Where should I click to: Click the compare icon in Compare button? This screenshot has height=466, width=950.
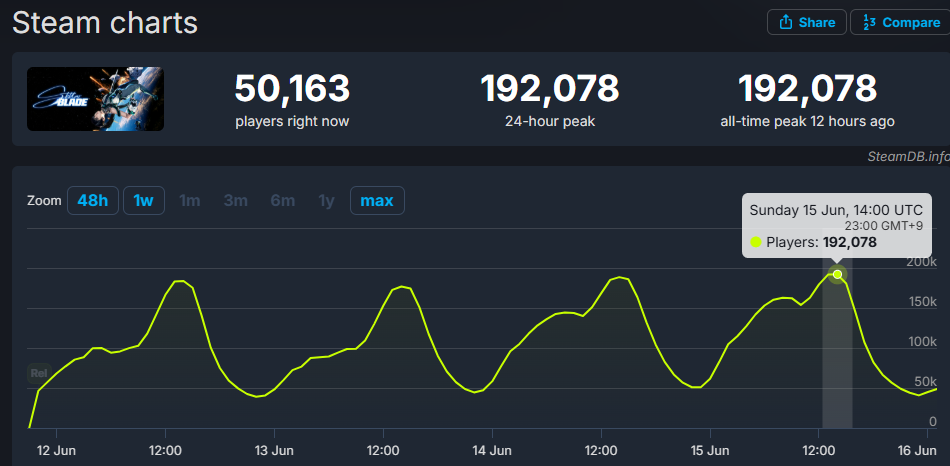(869, 23)
